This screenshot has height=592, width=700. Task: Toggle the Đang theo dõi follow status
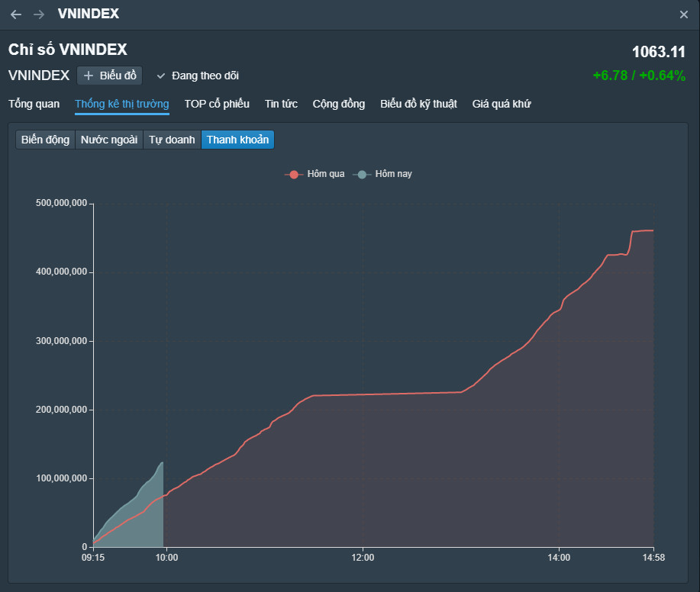[x=198, y=76]
